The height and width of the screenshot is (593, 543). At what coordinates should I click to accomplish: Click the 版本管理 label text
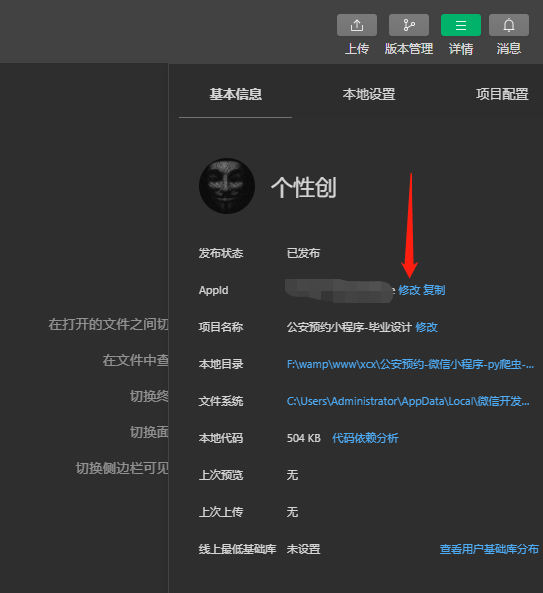(x=409, y=49)
